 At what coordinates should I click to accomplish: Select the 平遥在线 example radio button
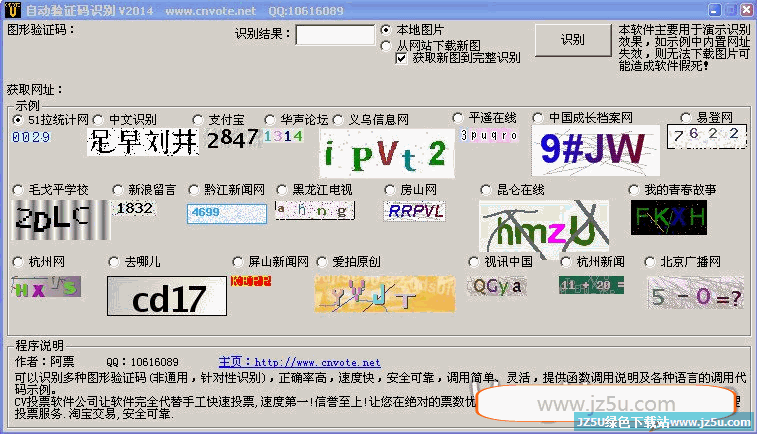pos(458,118)
